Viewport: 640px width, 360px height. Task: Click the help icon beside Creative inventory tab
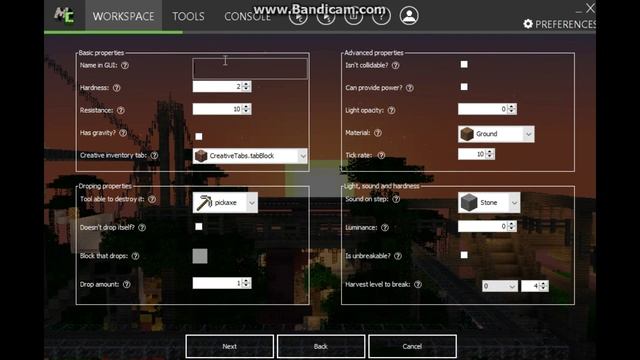click(154, 155)
